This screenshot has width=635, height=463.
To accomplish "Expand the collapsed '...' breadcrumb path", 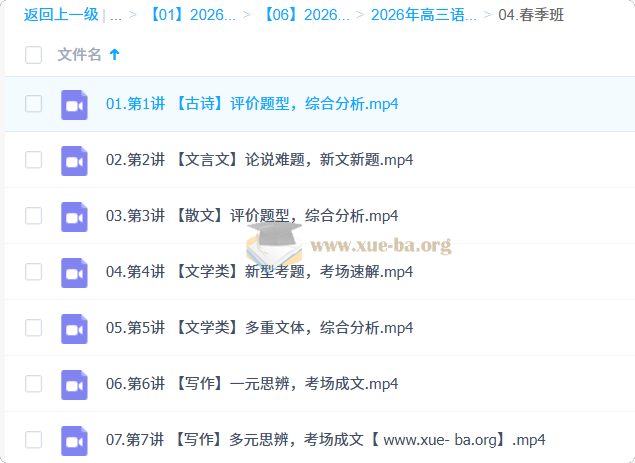I will (116, 15).
